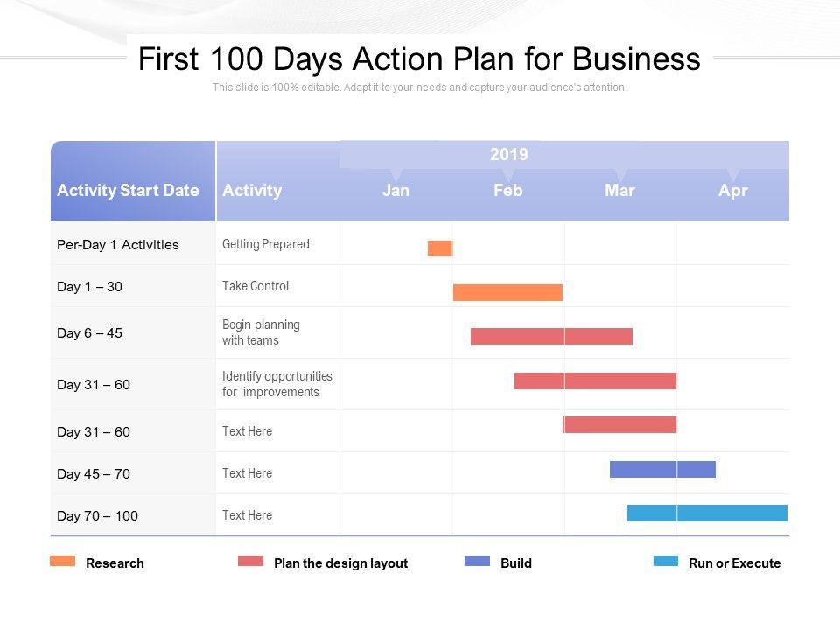Click the orange Research legend swatch
840x630 pixels.
click(62, 561)
